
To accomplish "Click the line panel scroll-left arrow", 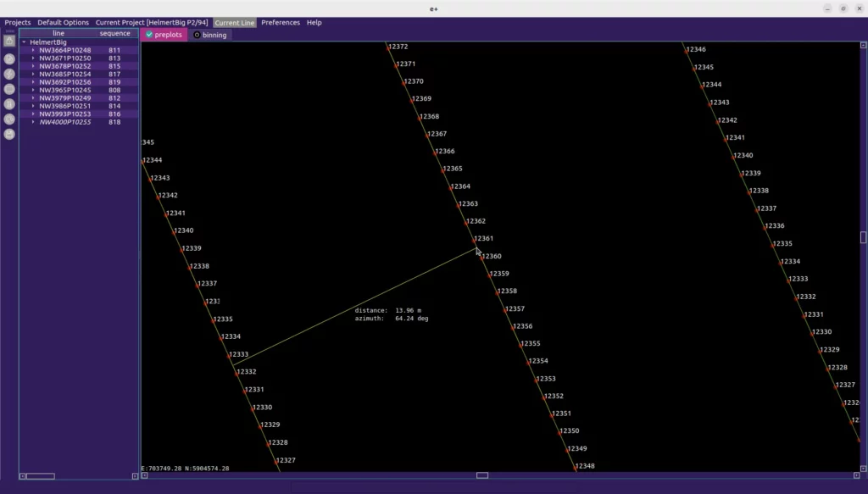I will coord(22,475).
